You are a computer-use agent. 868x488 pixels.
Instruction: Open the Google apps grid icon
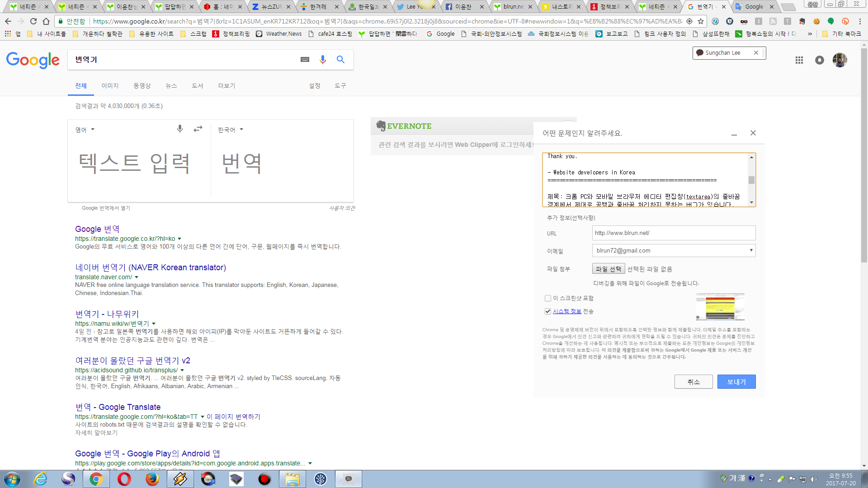(x=799, y=60)
